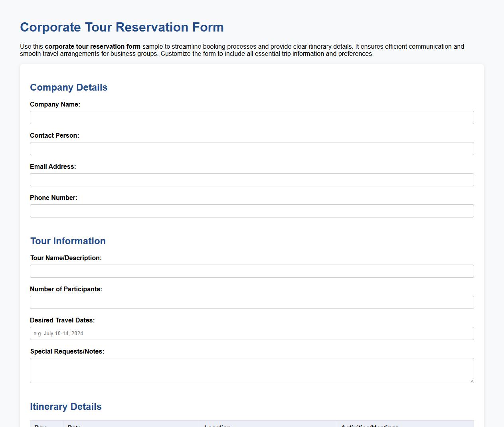Select the Itinerary Details heading
Image resolution: width=504 pixels, height=427 pixels.
[66, 407]
